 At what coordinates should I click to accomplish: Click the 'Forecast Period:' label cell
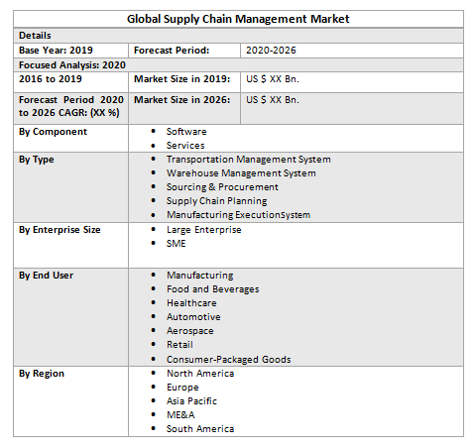pyautogui.click(x=184, y=51)
